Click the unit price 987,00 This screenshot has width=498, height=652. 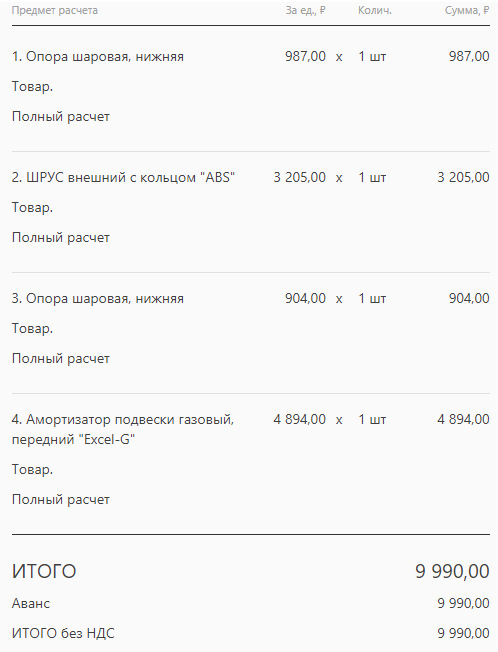(305, 56)
